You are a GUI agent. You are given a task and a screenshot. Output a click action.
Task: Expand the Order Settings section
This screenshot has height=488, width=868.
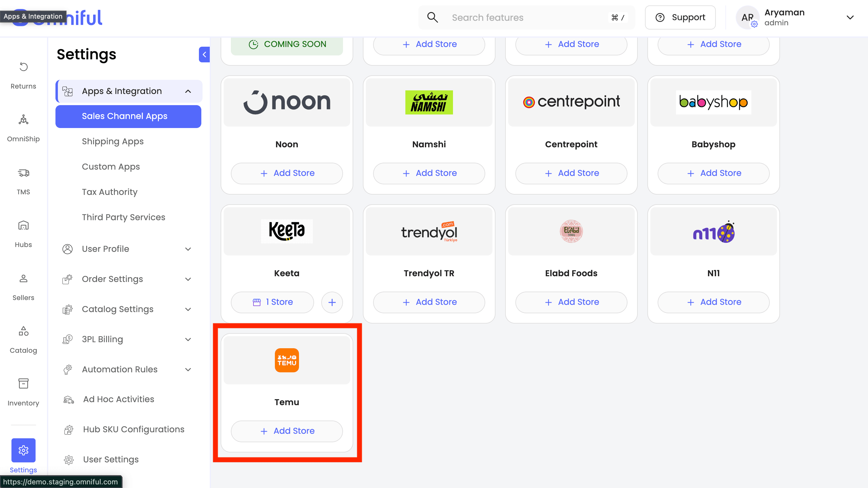pos(188,279)
